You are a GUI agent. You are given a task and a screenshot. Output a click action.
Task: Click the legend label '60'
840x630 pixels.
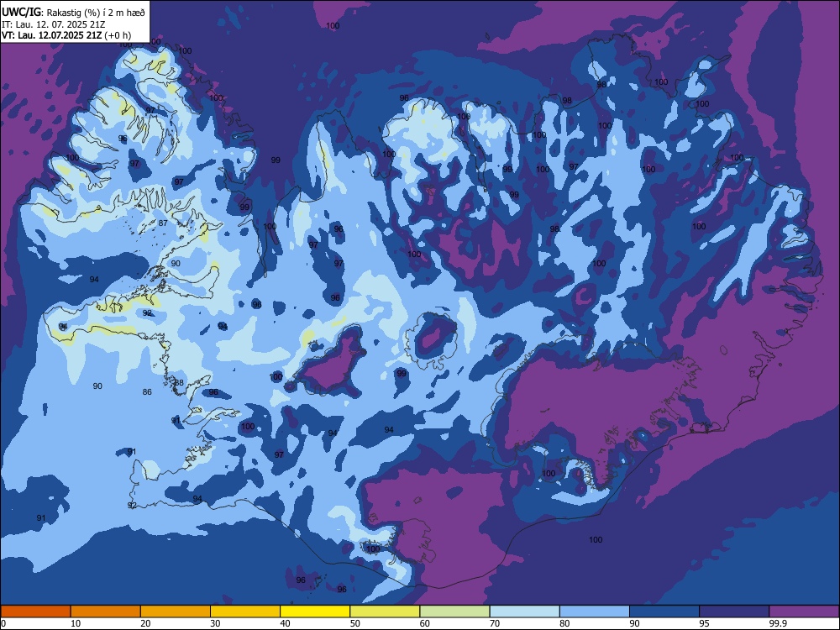tap(425, 623)
